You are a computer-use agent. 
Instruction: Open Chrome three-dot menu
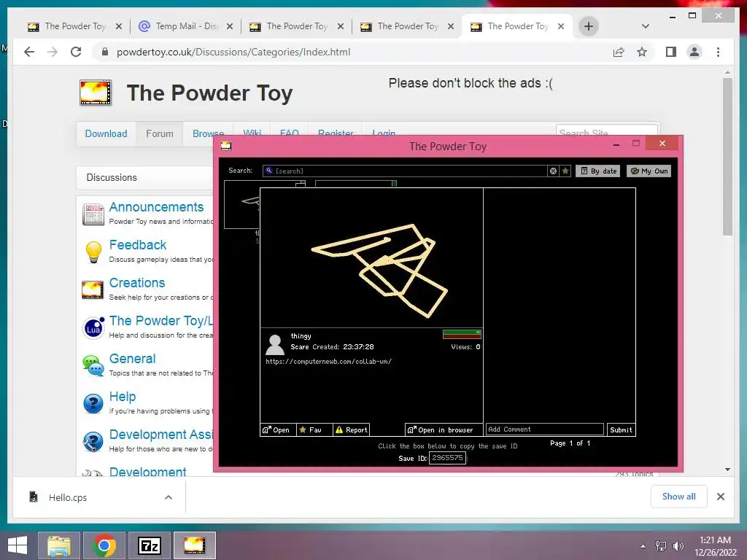point(718,52)
